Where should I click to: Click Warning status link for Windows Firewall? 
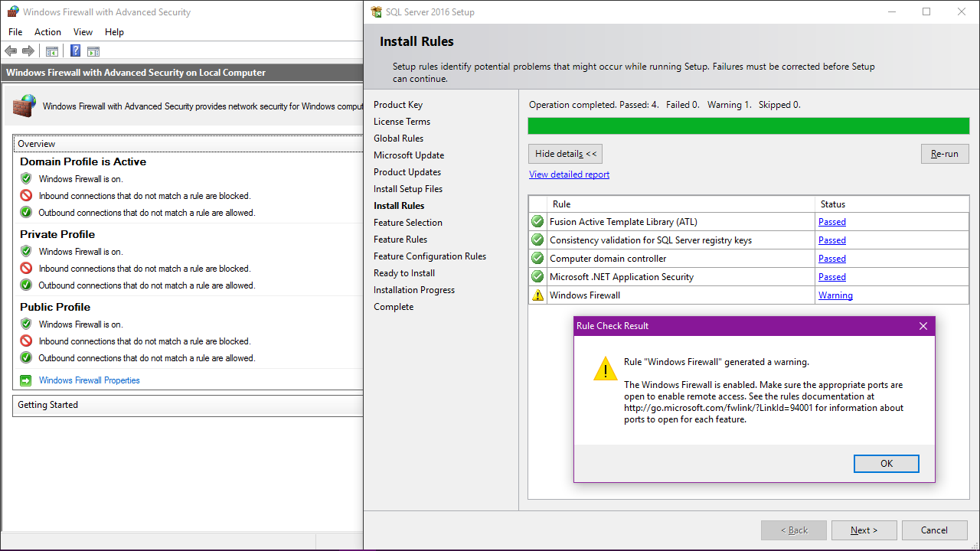pos(835,295)
